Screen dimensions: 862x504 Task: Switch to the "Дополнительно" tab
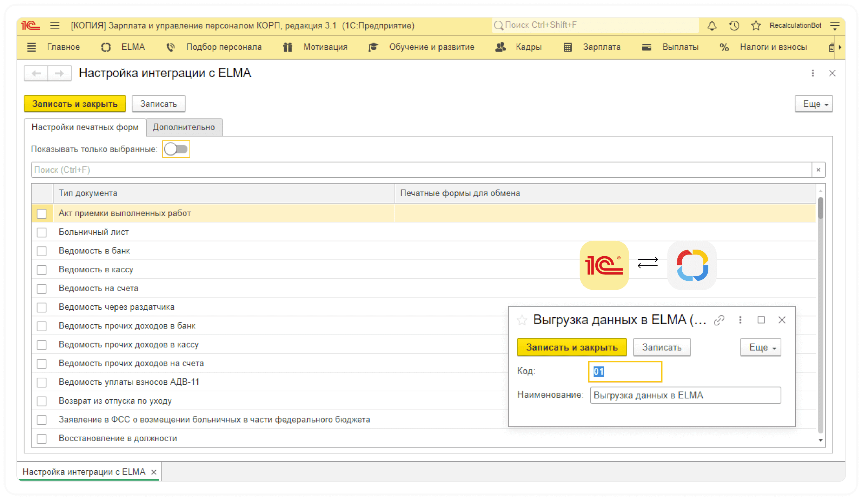(x=184, y=127)
